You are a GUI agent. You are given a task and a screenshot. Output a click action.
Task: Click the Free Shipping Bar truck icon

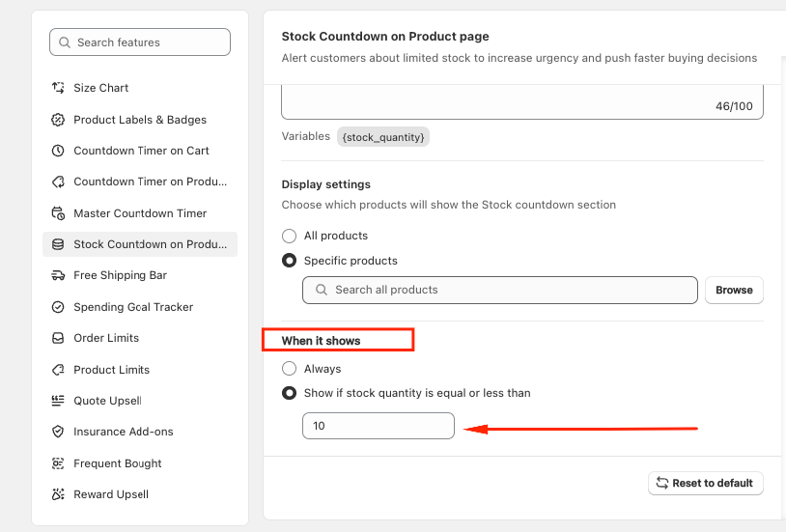click(x=58, y=275)
